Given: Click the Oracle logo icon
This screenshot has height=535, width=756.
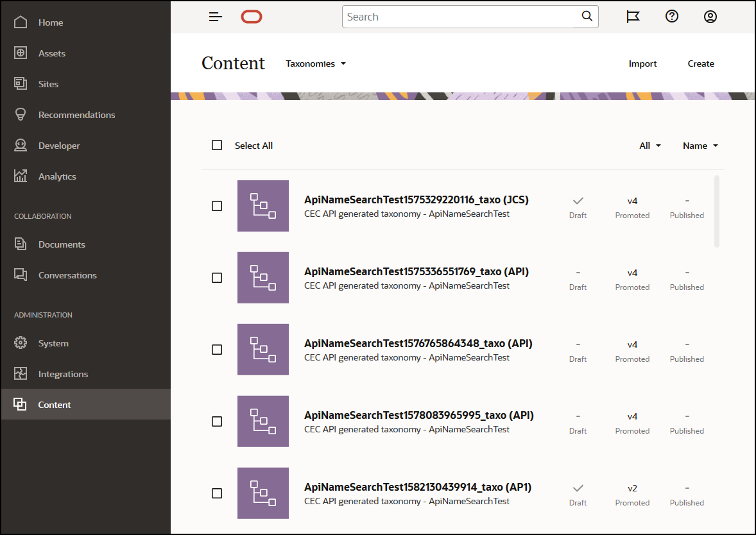Looking at the screenshot, I should point(252,17).
